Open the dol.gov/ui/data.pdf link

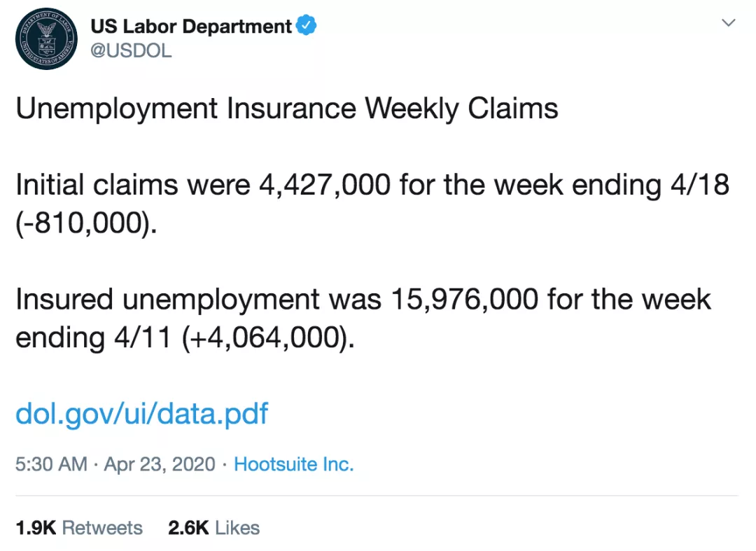click(x=141, y=414)
